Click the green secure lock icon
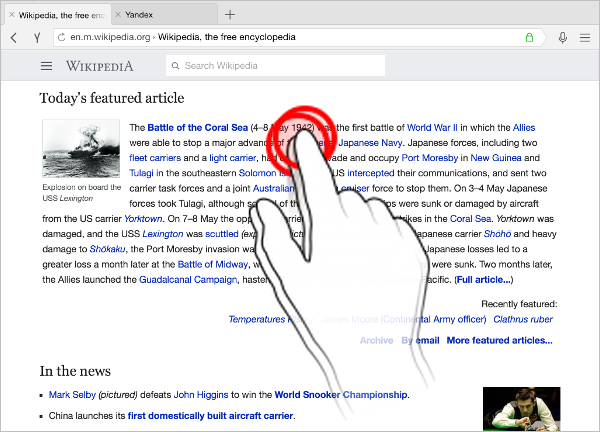The width and height of the screenshot is (600, 432). tap(529, 37)
